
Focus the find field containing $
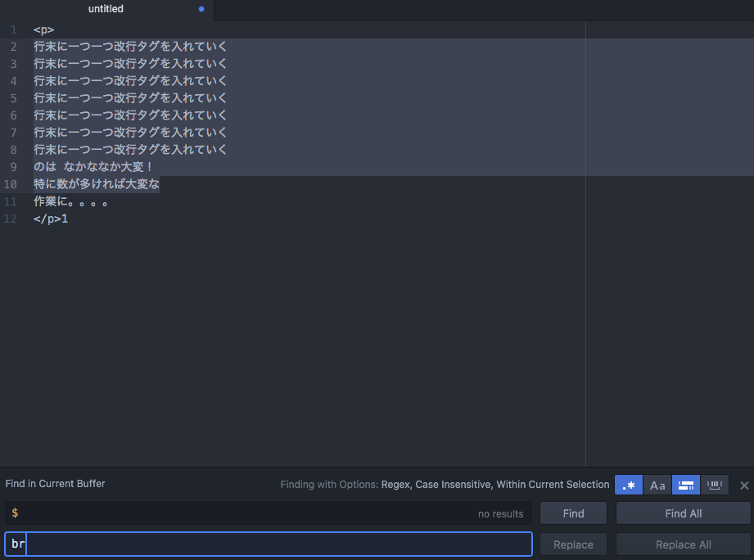pyautogui.click(x=246, y=513)
